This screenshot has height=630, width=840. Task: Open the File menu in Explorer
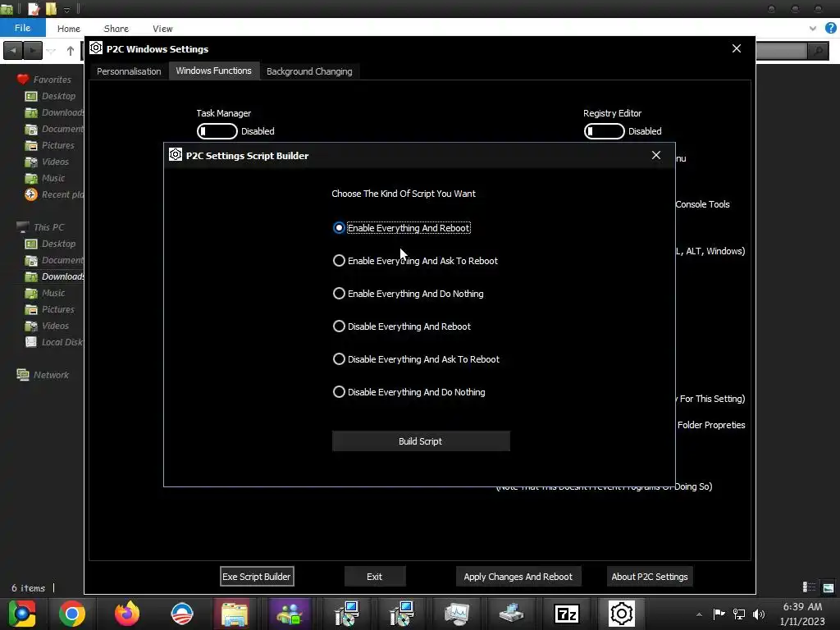coord(22,28)
